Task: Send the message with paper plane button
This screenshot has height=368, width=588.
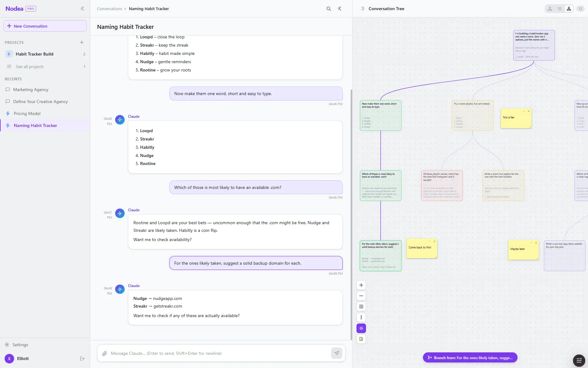Action: [x=337, y=353]
